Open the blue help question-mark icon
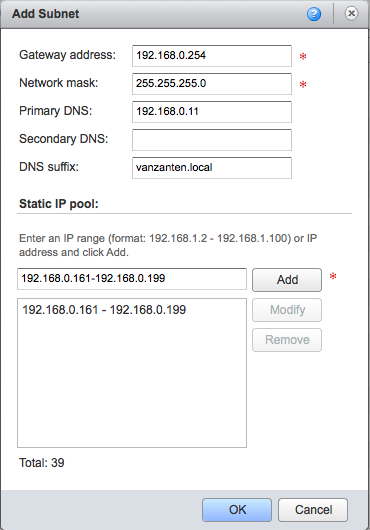 314,14
